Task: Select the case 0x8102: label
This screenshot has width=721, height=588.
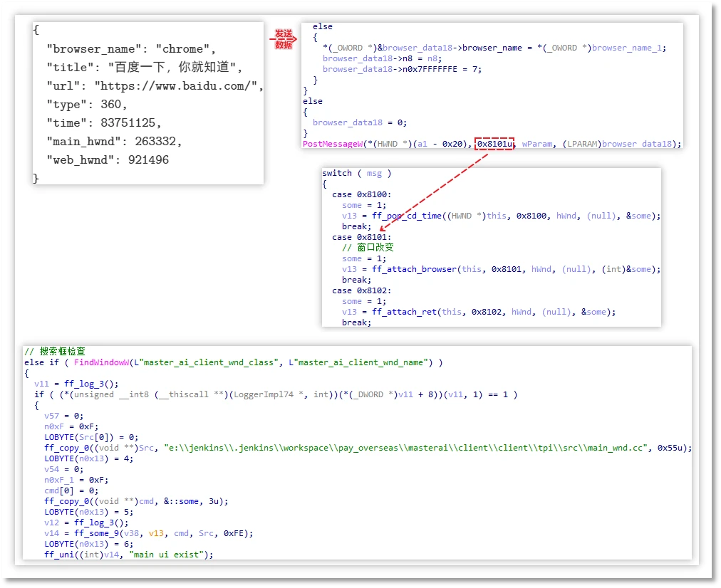Action: [362, 290]
